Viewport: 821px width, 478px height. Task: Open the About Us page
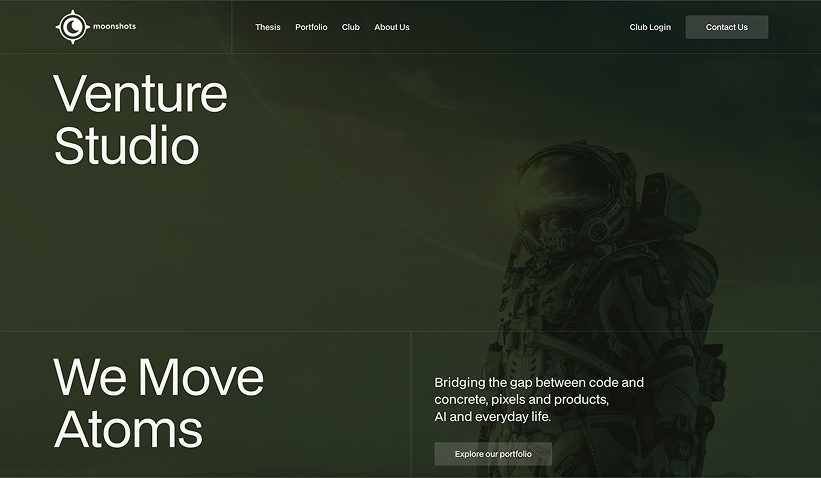(x=392, y=27)
